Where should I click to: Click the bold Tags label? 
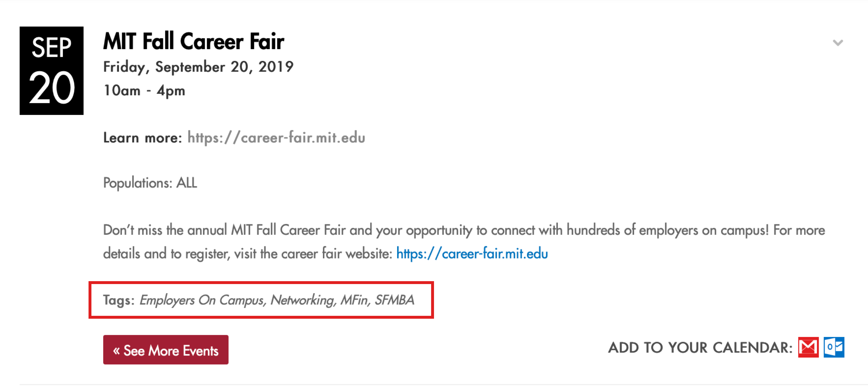tap(118, 300)
